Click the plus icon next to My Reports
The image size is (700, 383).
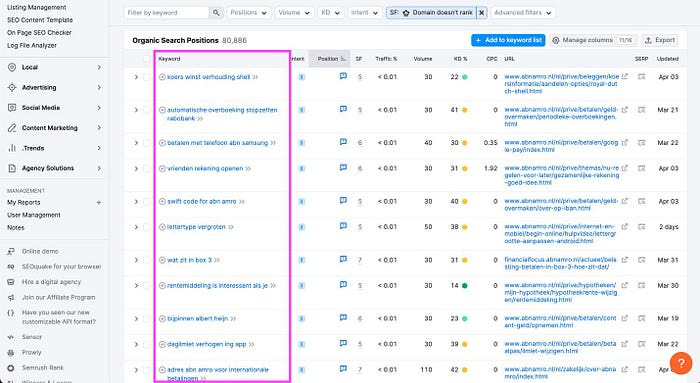pos(99,202)
